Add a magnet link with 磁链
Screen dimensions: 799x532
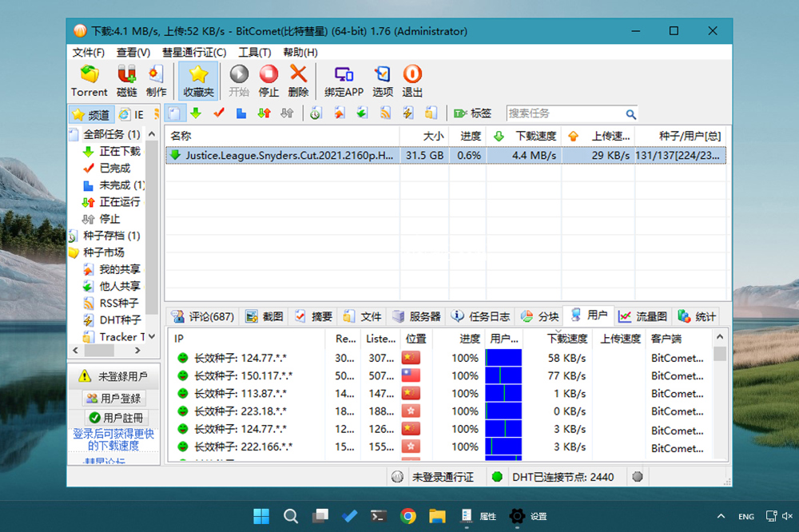point(126,81)
